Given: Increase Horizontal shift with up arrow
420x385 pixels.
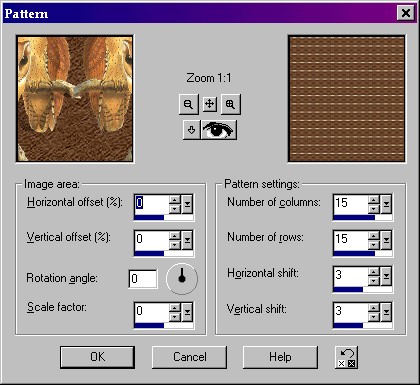Looking at the screenshot, I should (x=374, y=272).
